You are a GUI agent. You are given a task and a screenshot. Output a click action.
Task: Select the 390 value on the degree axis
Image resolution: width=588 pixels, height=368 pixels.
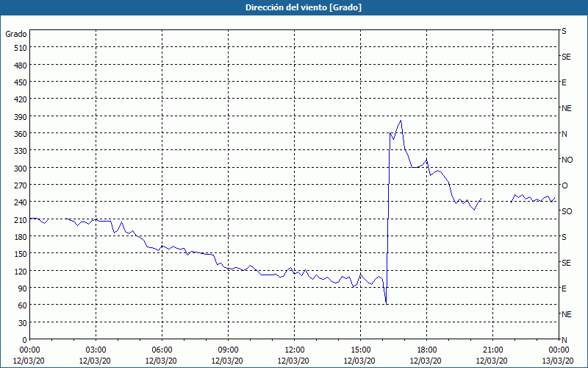click(21, 117)
